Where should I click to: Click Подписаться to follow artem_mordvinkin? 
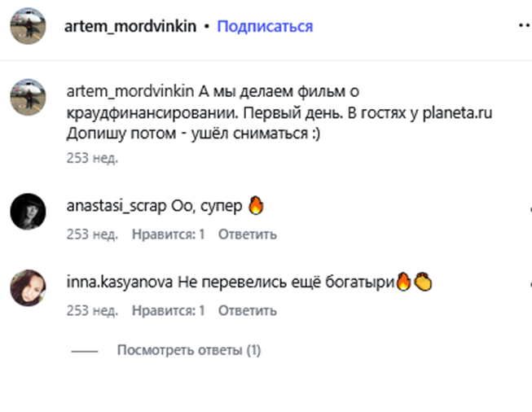click(265, 27)
